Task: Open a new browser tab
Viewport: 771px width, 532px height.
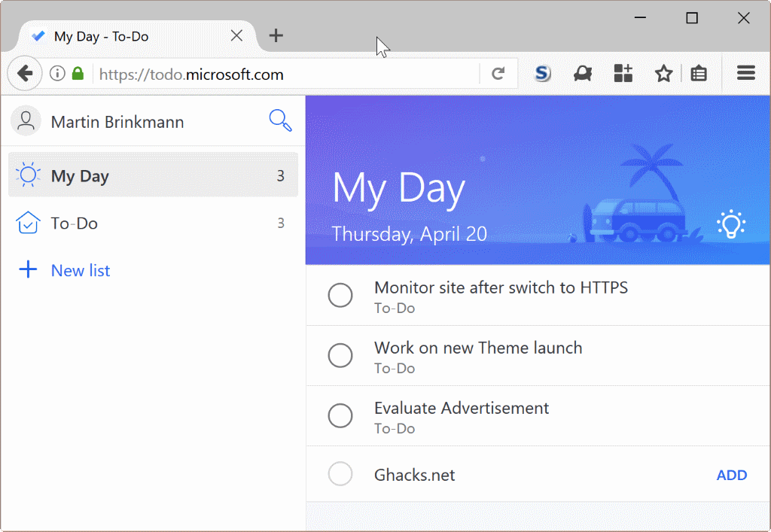Action: coord(276,35)
